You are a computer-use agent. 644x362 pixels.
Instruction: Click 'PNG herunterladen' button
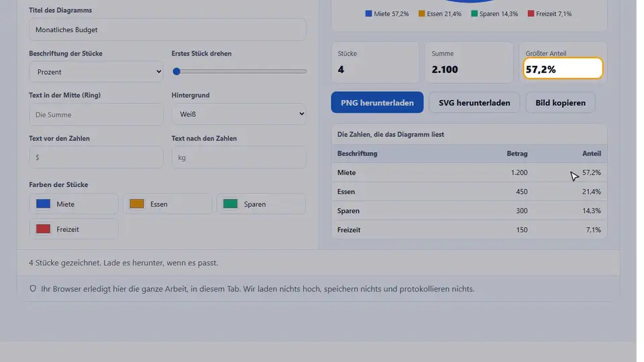[377, 103]
